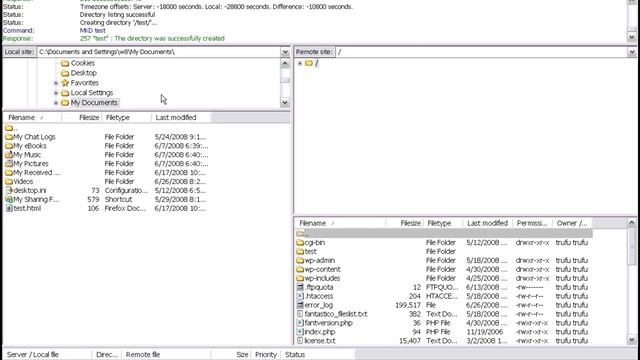Screen dimensions: 640x360
Task: Click the Priority queue column header
Action: click(266, 355)
